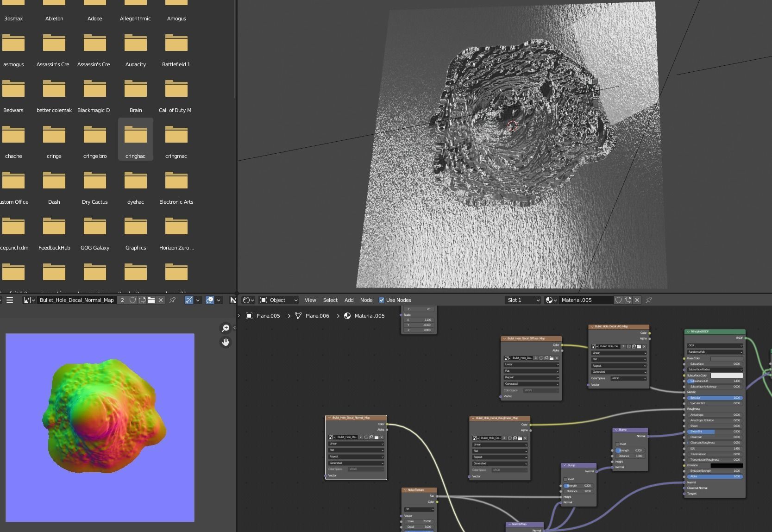Screen dimensions: 772x532
Task: Open image folder icon on AO Map node
Action: pos(639,346)
